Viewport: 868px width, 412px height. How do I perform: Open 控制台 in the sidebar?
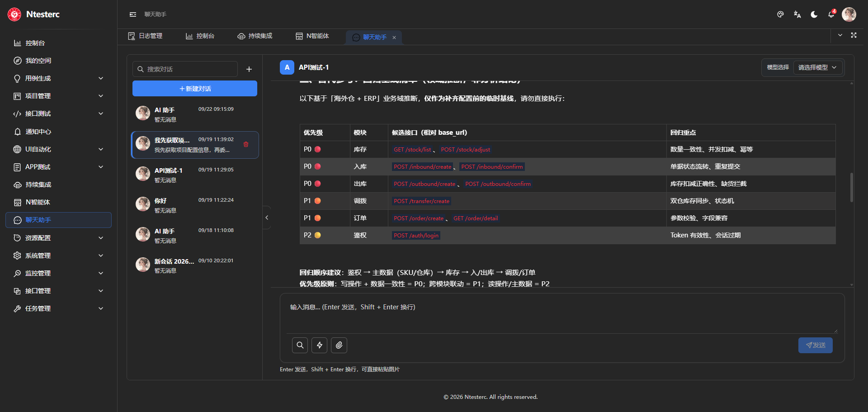pyautogui.click(x=59, y=43)
